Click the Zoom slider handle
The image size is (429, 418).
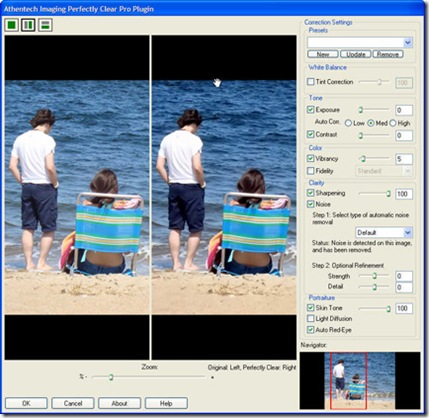(x=111, y=377)
